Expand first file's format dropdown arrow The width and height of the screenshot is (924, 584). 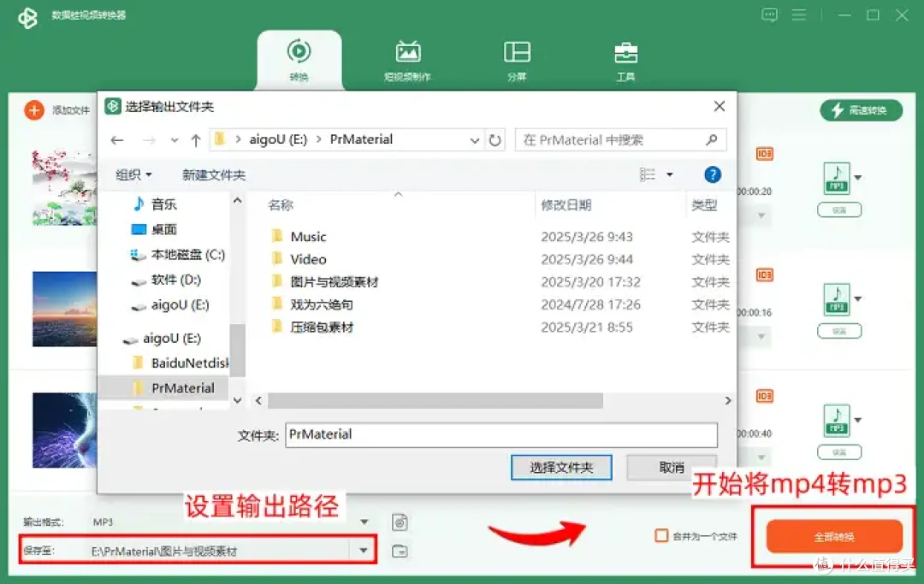(x=858, y=178)
